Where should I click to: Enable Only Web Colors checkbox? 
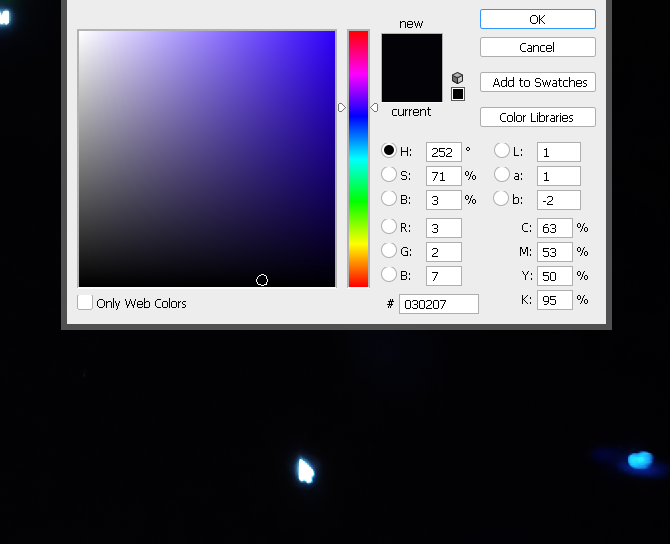point(85,302)
